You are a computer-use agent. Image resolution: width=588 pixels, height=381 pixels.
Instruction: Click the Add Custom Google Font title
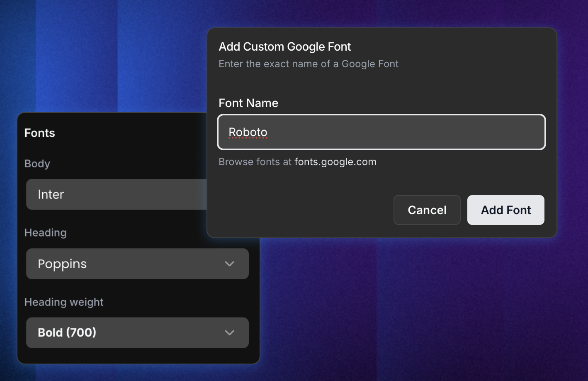pyautogui.click(x=284, y=46)
